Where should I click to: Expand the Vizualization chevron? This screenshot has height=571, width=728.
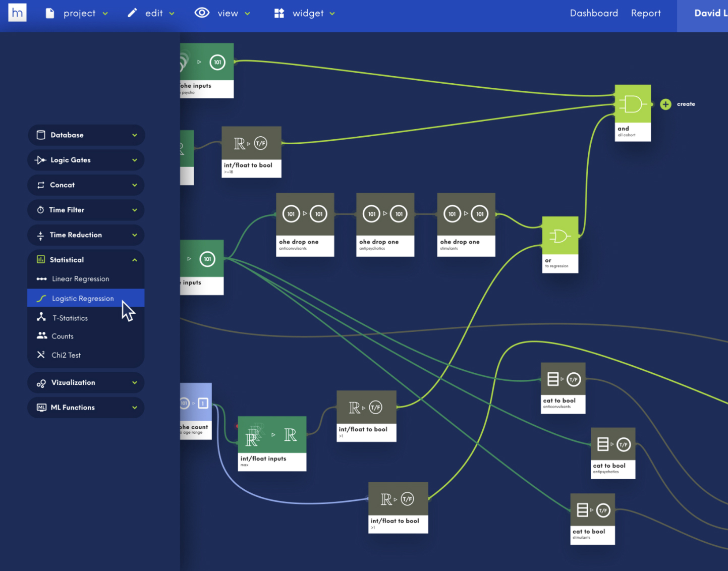coord(135,383)
